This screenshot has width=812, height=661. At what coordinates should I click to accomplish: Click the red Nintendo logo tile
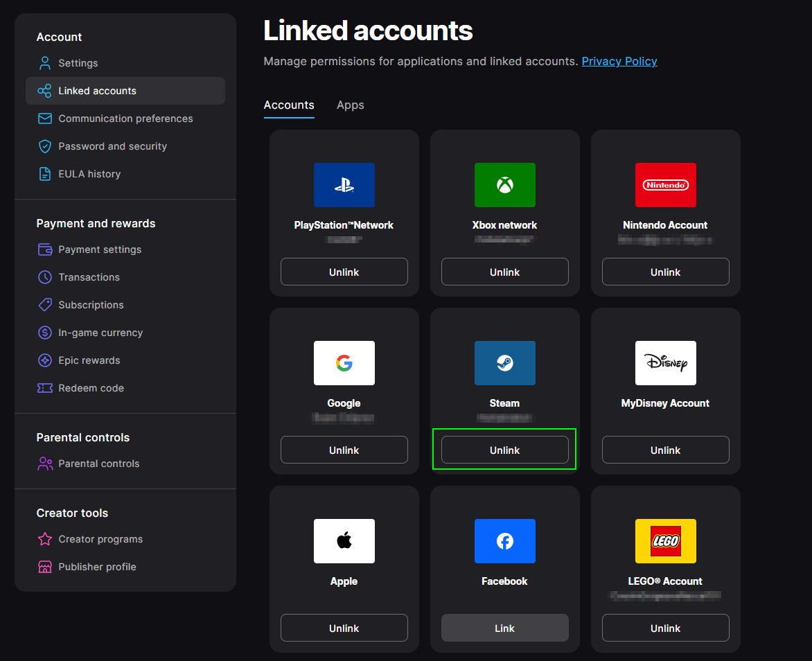click(x=665, y=185)
